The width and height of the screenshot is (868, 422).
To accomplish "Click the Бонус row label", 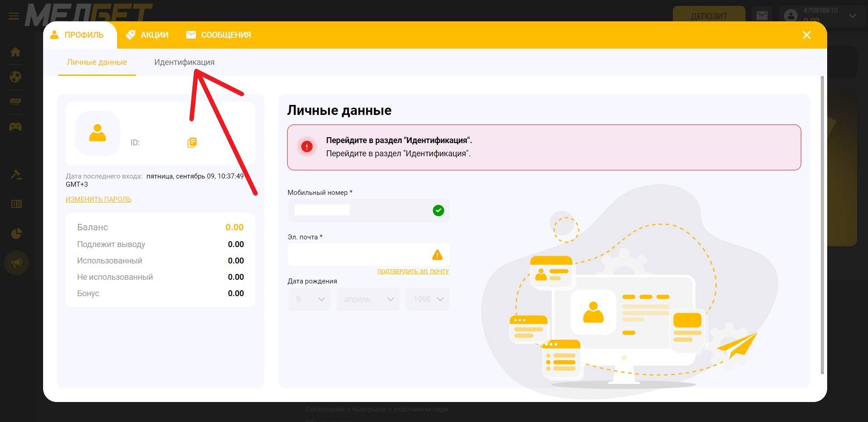I will (88, 293).
